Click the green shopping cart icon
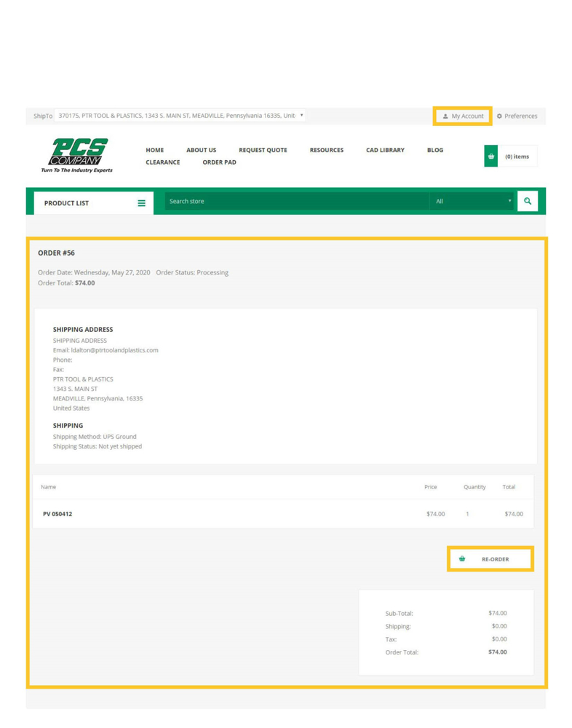The width and height of the screenshot is (572, 728). 491,157
